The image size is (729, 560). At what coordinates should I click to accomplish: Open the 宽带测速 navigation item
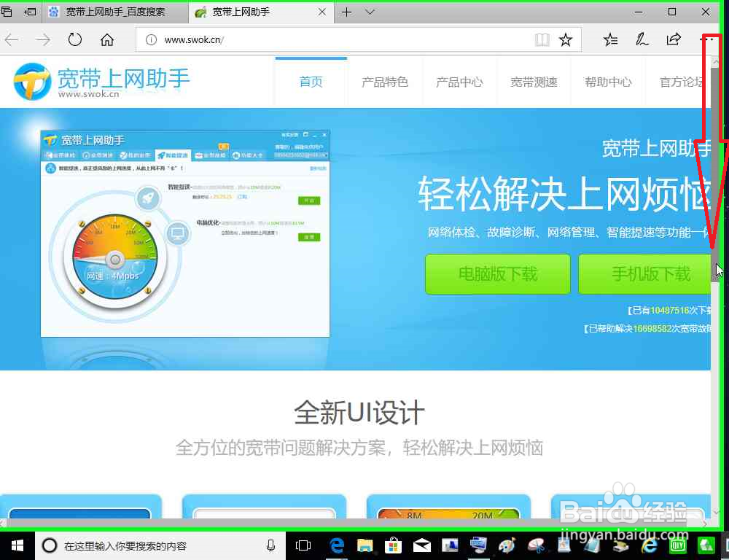(x=534, y=82)
